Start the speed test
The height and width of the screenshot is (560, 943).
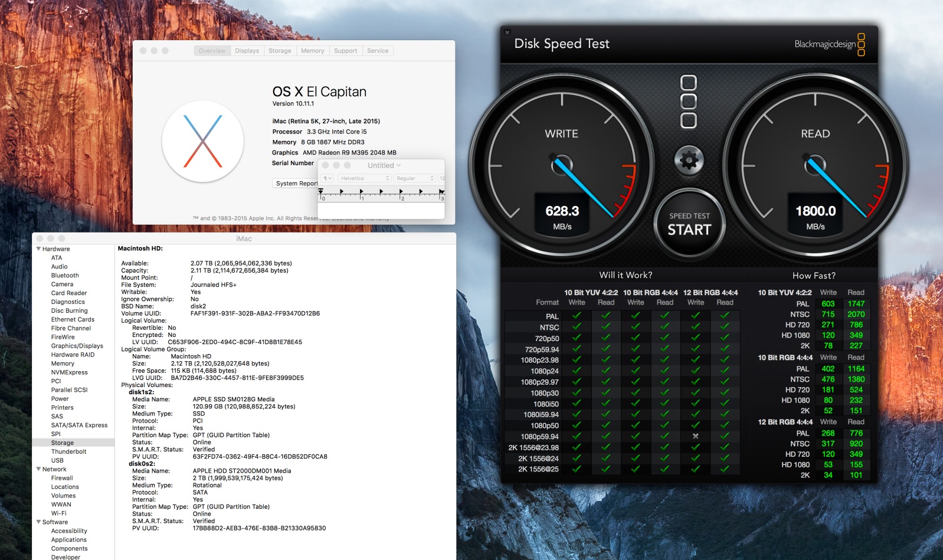tap(689, 224)
